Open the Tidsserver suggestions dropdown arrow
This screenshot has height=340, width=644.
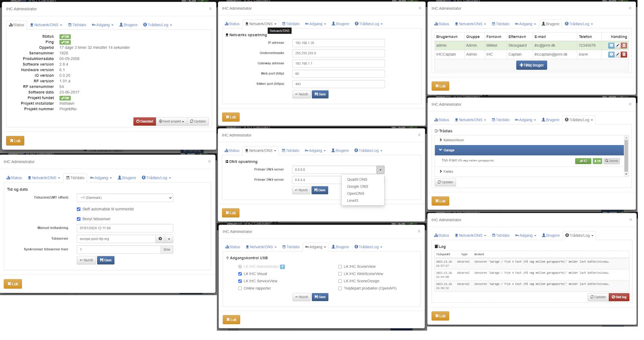pyautogui.click(x=169, y=239)
